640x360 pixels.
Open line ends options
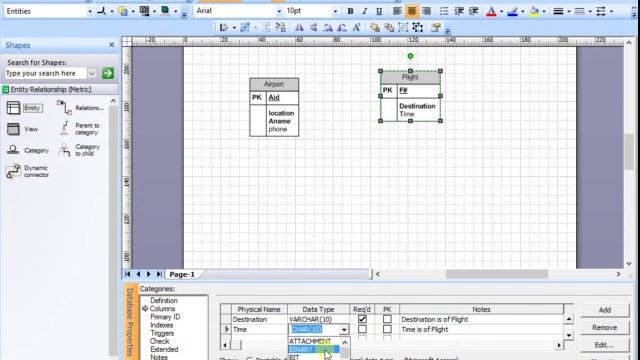point(600,11)
